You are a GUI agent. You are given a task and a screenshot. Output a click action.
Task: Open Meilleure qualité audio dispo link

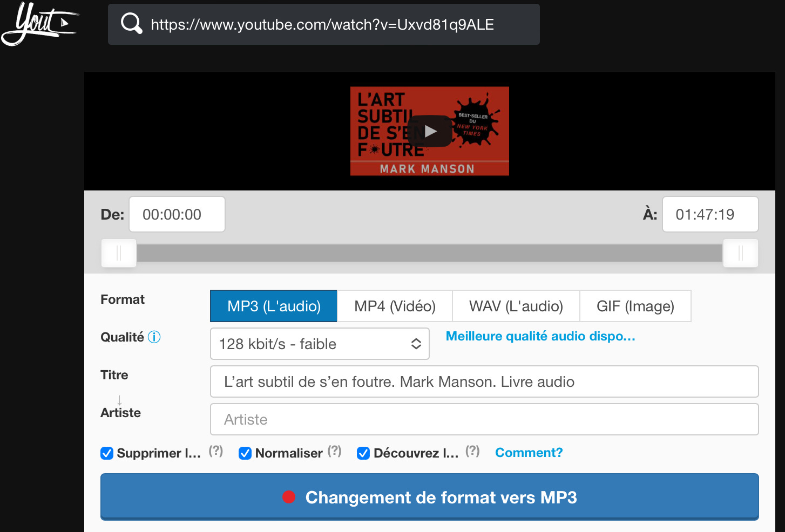(x=540, y=336)
